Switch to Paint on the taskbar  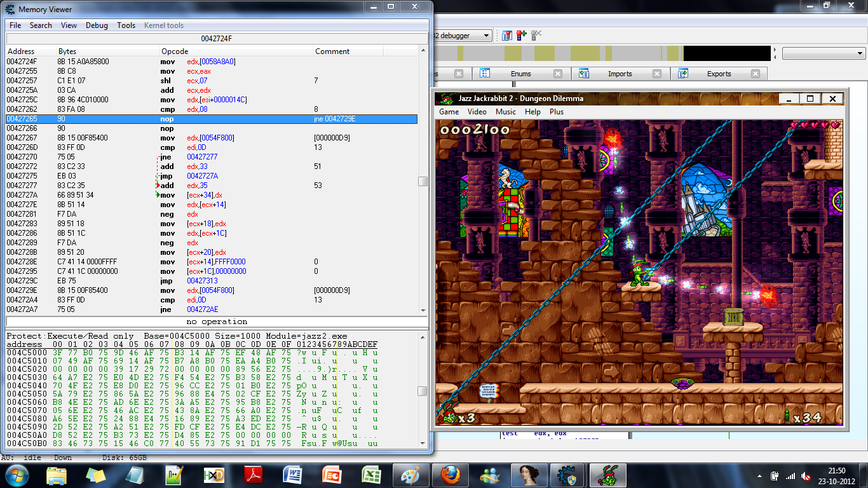(411, 475)
